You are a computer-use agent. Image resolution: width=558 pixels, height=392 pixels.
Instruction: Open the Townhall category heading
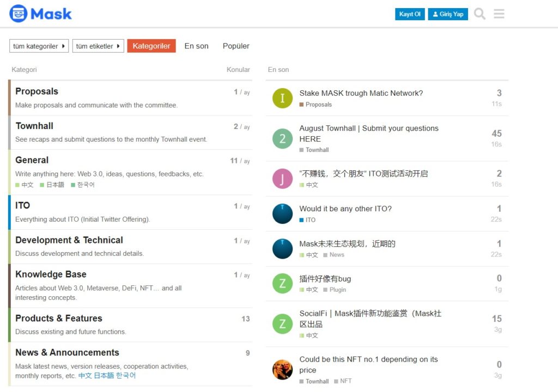click(34, 126)
